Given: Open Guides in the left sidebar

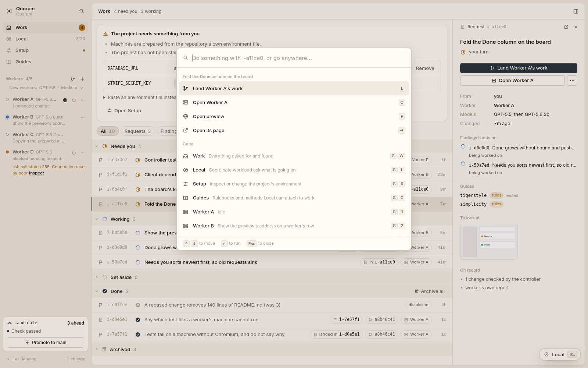Looking at the screenshot, I should pos(46,62).
